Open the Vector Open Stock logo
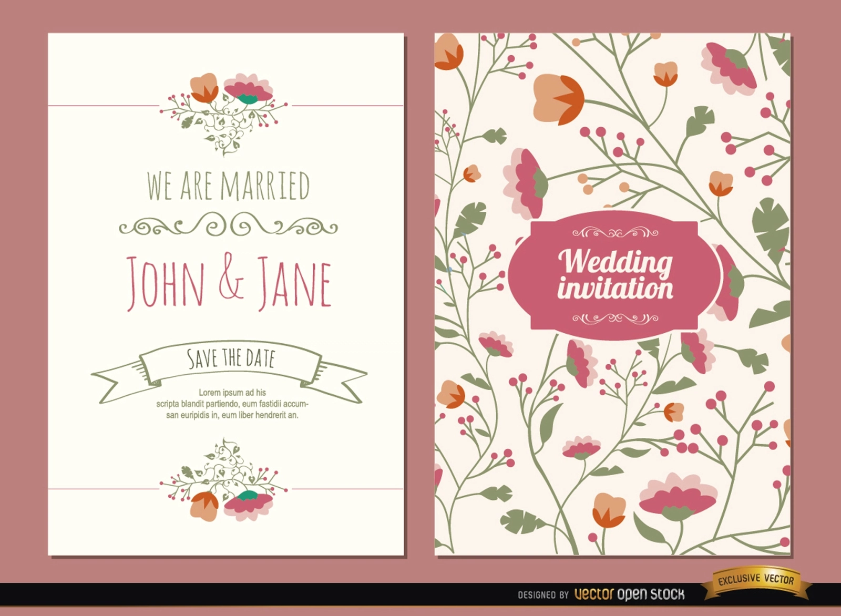 tap(629, 594)
